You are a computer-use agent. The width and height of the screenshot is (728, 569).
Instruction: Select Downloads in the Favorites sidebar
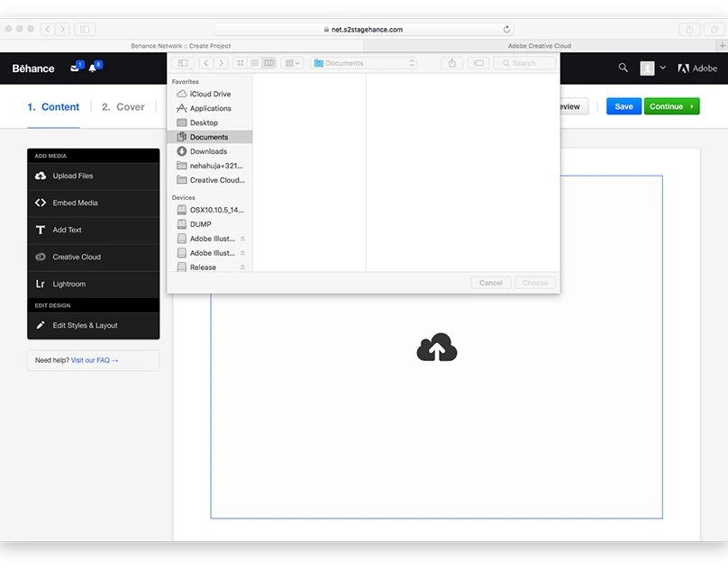point(208,151)
